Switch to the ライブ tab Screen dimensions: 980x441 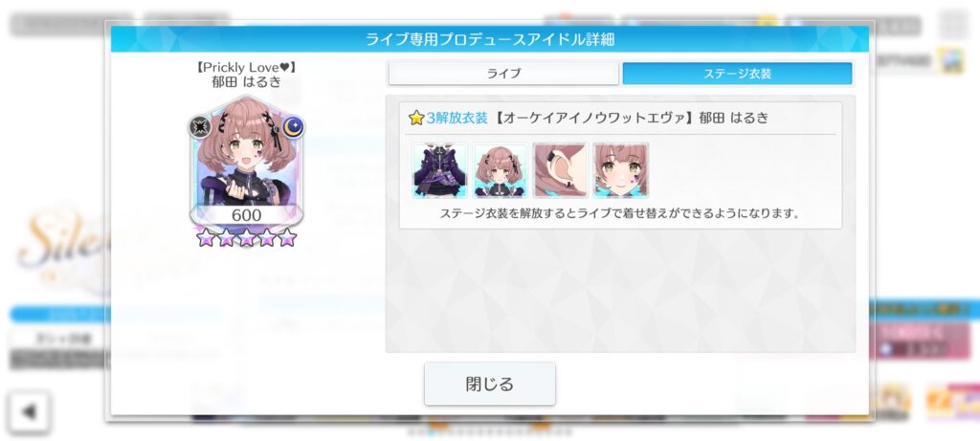pos(503,74)
